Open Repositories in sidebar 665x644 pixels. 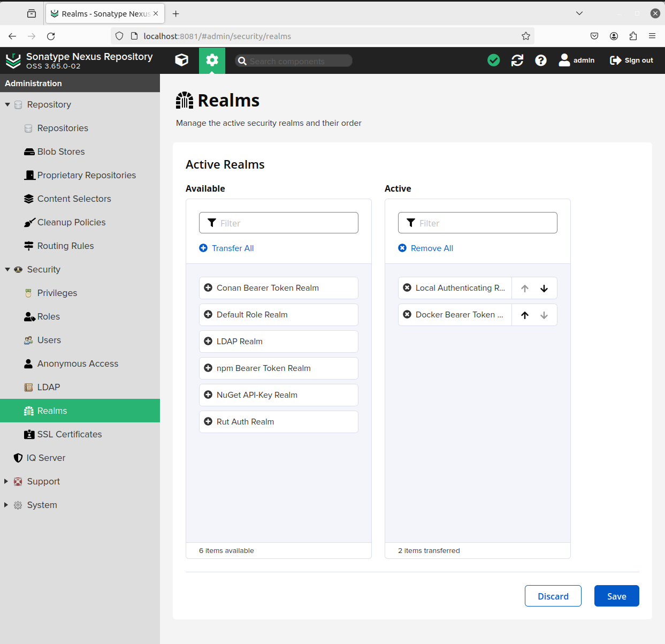[x=80, y=128]
